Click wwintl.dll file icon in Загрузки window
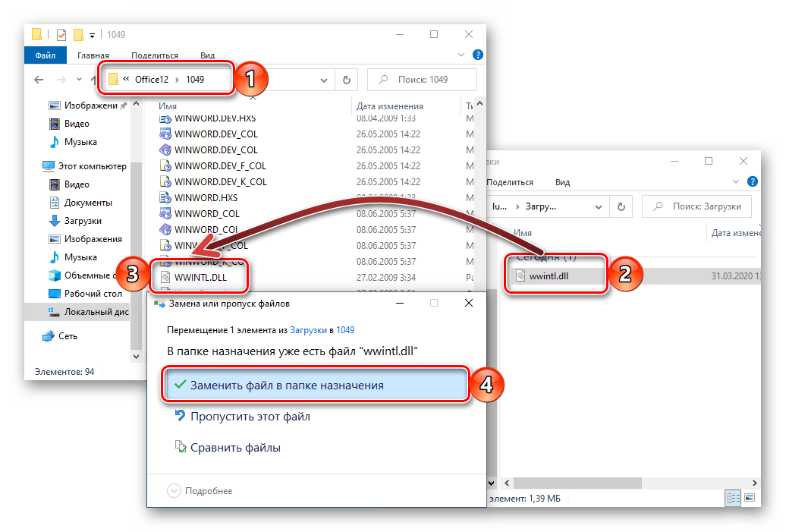Viewport: 786px width, 532px height. pyautogui.click(x=520, y=275)
